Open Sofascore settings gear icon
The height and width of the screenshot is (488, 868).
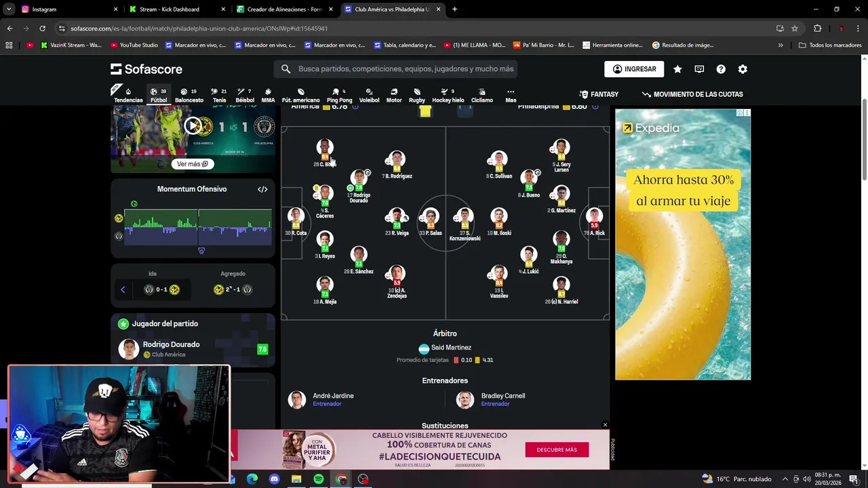[x=743, y=69]
